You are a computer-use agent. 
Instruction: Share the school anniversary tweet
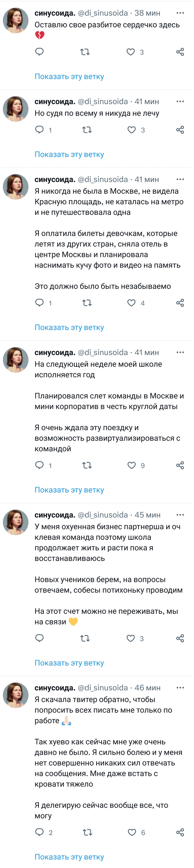180,465
